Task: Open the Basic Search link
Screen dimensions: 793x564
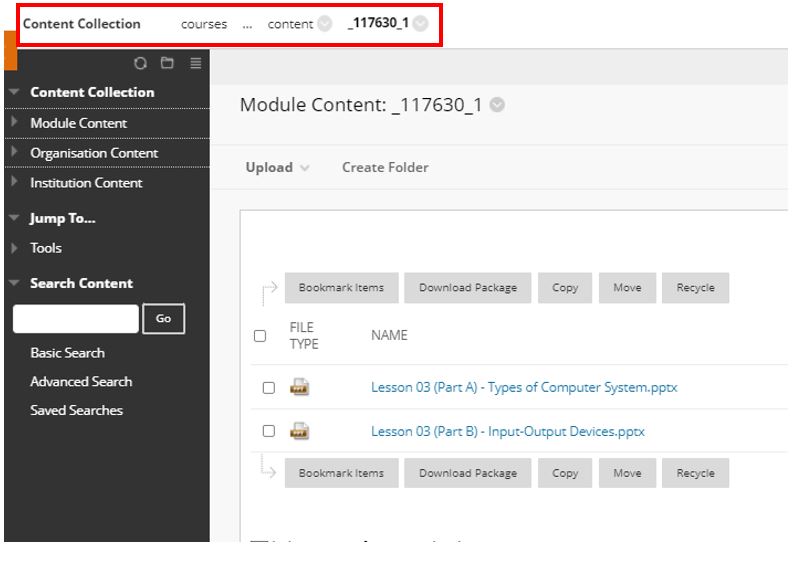Action: (68, 353)
